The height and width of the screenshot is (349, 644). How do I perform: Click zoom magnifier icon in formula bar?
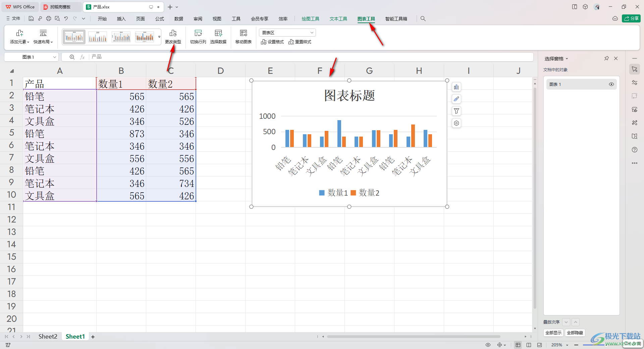pos(72,57)
